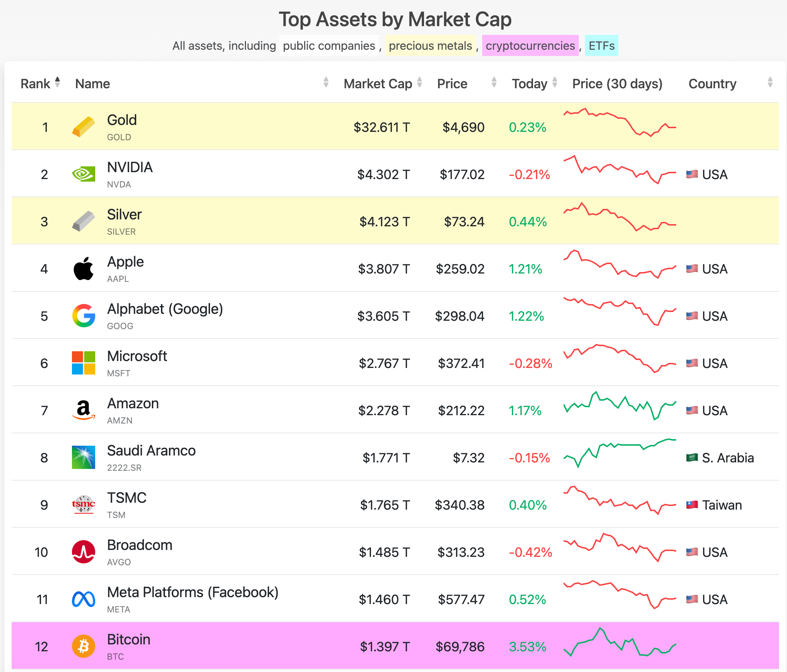Click the Broadcom logo icon
This screenshot has height=672, width=787.
click(84, 552)
